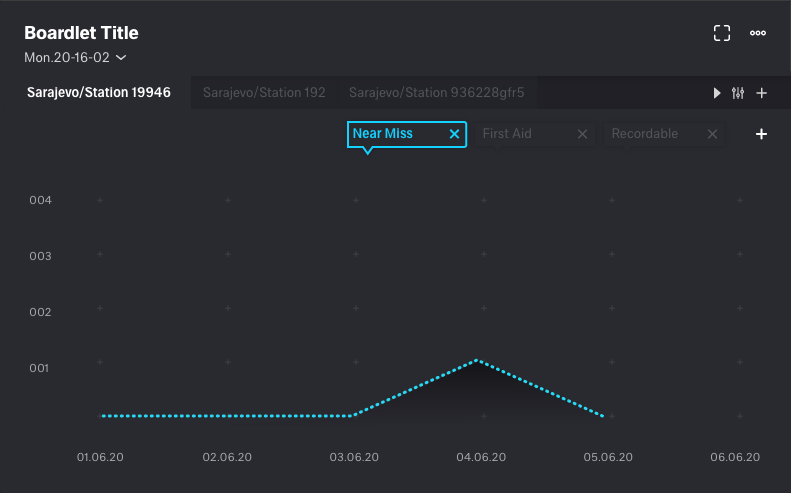791x493 pixels.
Task: Remove the Near Miss tag
Action: pyautogui.click(x=454, y=134)
